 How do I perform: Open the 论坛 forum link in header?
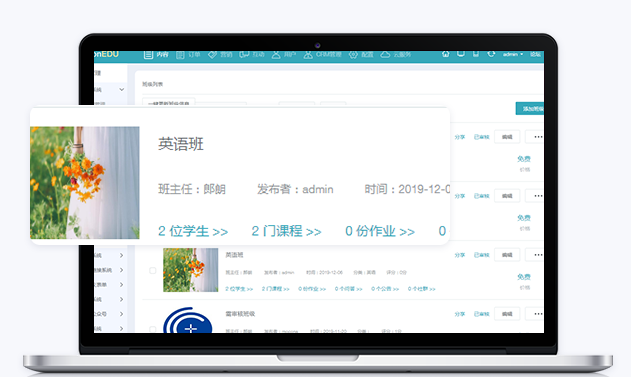pos(535,54)
